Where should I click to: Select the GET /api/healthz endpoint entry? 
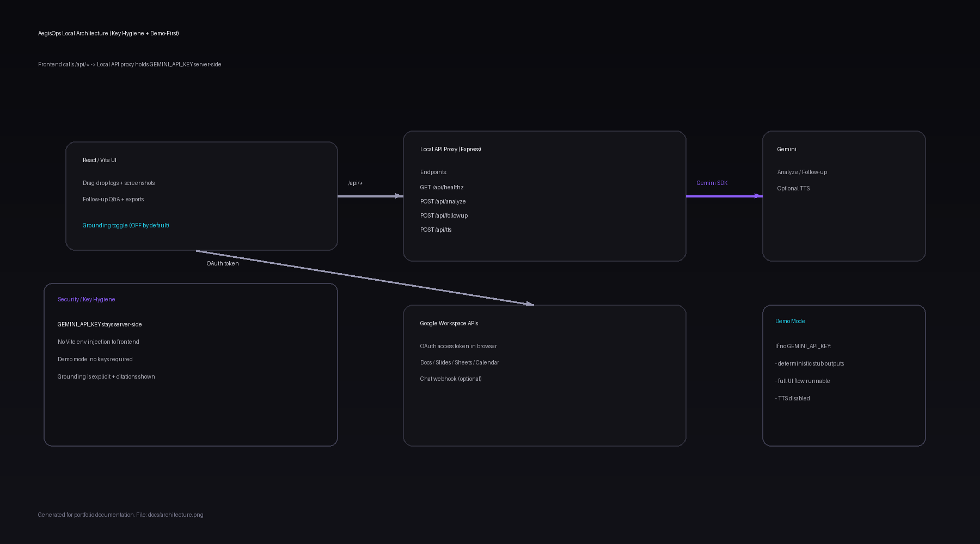click(x=442, y=187)
